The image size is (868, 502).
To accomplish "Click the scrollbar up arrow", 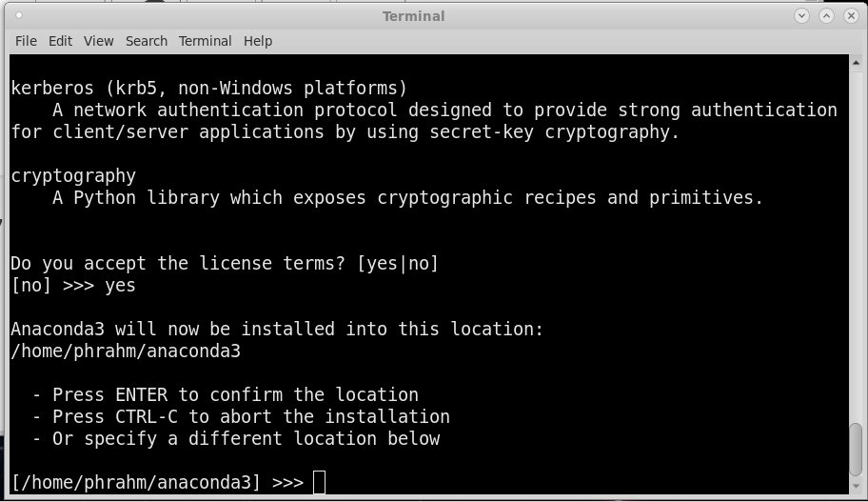I will point(858,62).
